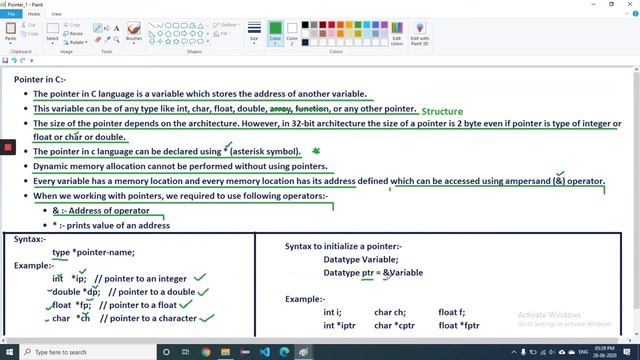The height and width of the screenshot is (360, 640).
Task: Expand the Shapes gallery more arrow
Action: [208, 42]
